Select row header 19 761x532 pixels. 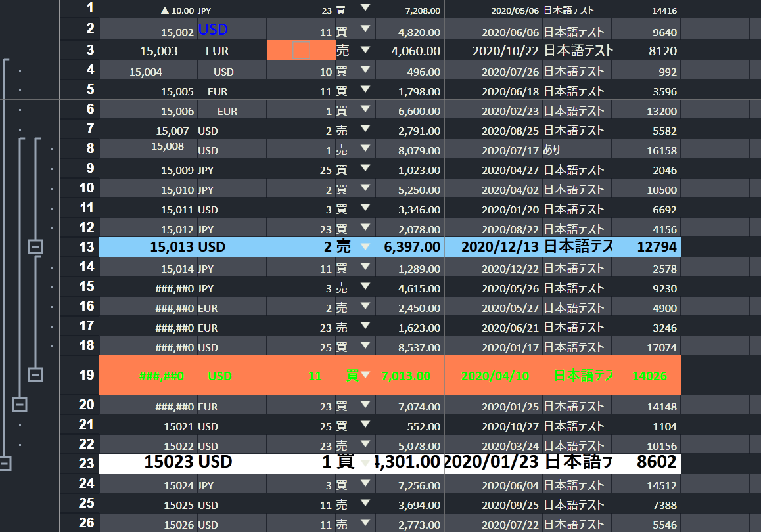click(86, 376)
